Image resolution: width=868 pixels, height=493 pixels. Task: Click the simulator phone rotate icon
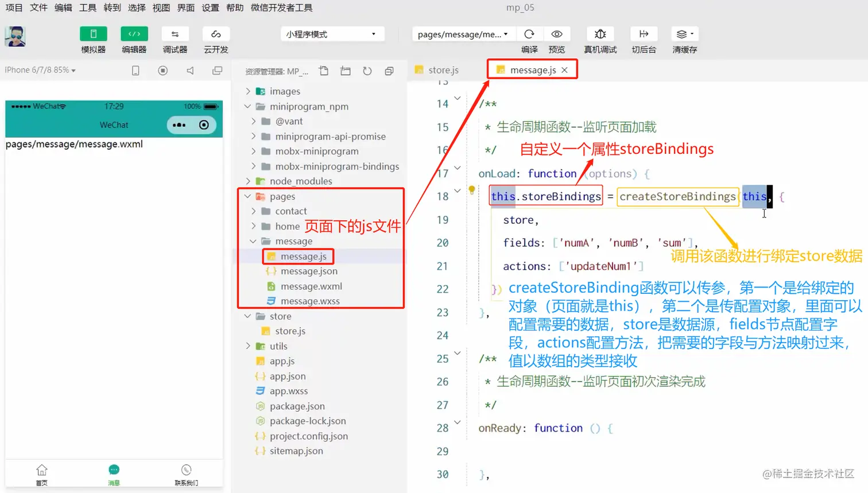(x=135, y=71)
